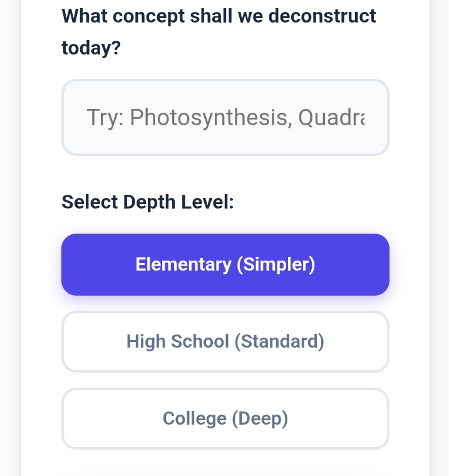Choose High School (Standard) depth
Image resolution: width=449 pixels, height=476 pixels.
(x=225, y=341)
